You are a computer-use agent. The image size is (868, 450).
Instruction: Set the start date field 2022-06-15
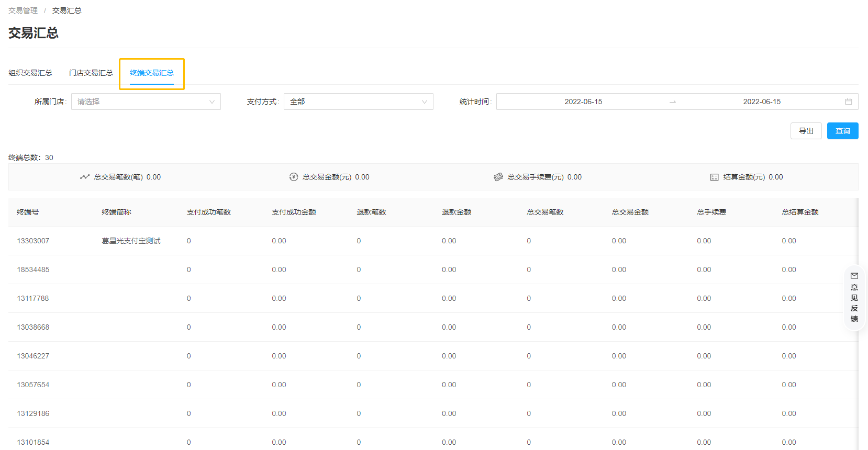[x=583, y=102]
